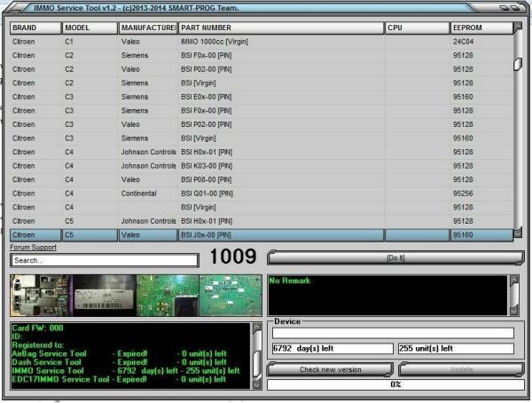Viewport: 532px width, 403px height.
Task: Click the card info panel scroll down arrow
Action: click(x=257, y=383)
